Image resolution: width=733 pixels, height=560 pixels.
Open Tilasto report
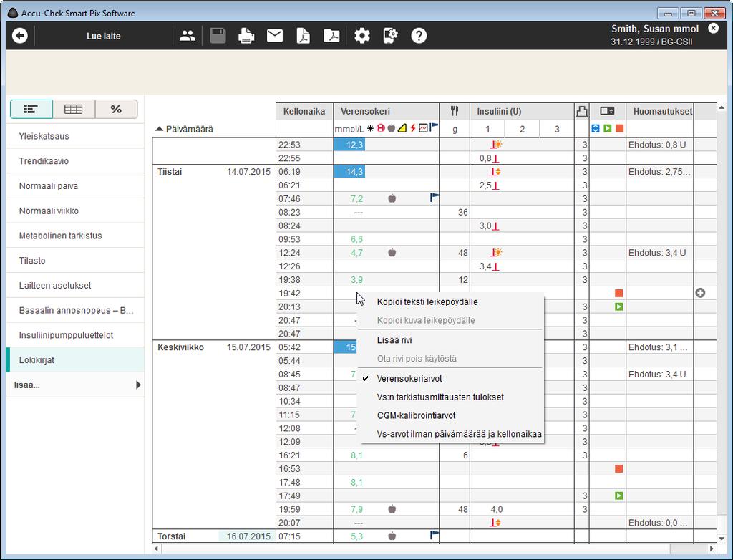pos(74,260)
